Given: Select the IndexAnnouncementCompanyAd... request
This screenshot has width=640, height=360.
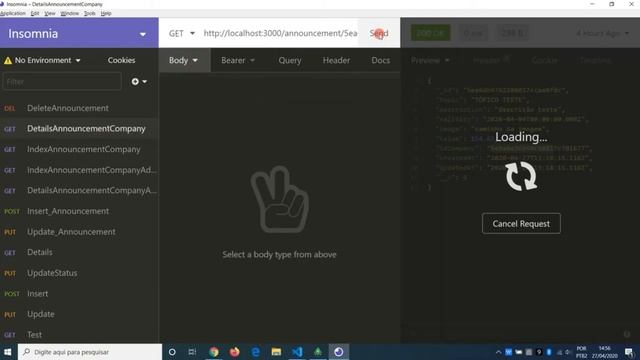Looking at the screenshot, I should tap(79, 170).
